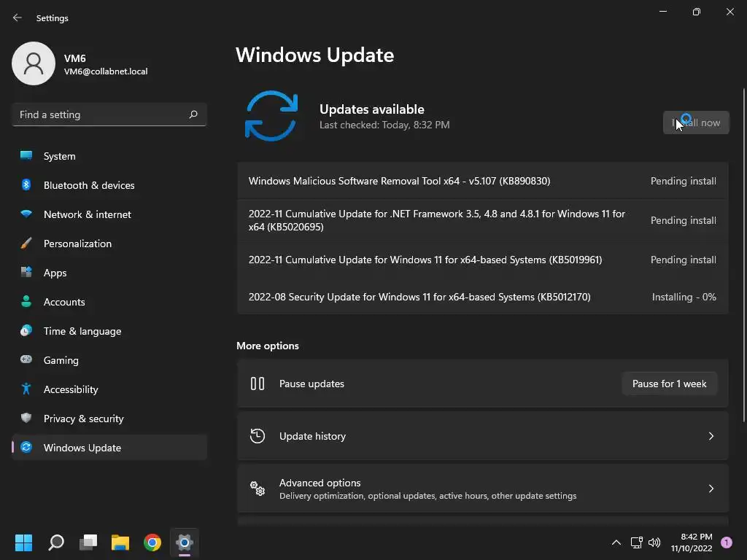The width and height of the screenshot is (747, 560).
Task: Open the Windows Start menu
Action: click(x=23, y=542)
